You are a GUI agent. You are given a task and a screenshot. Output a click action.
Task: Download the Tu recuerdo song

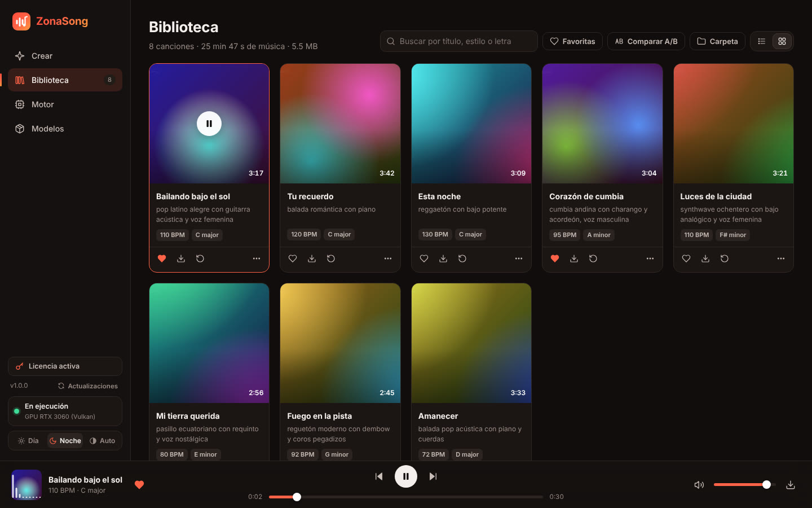[x=312, y=259]
